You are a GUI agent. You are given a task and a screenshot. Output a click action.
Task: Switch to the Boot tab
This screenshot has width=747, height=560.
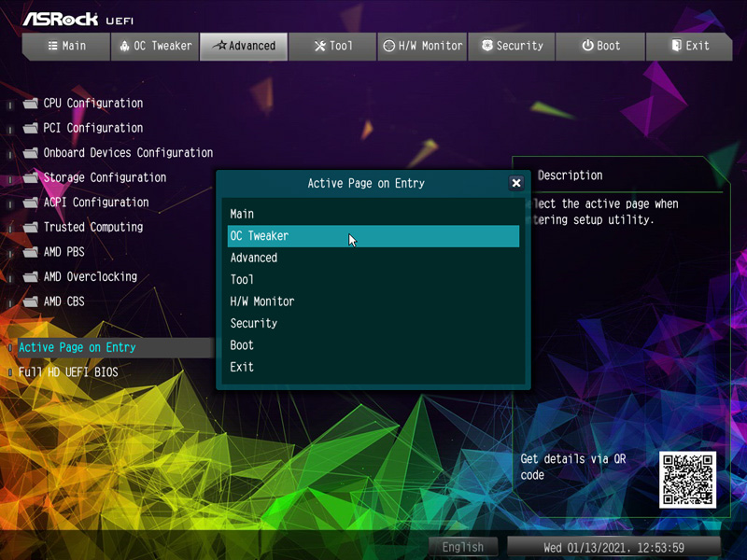pos(600,46)
